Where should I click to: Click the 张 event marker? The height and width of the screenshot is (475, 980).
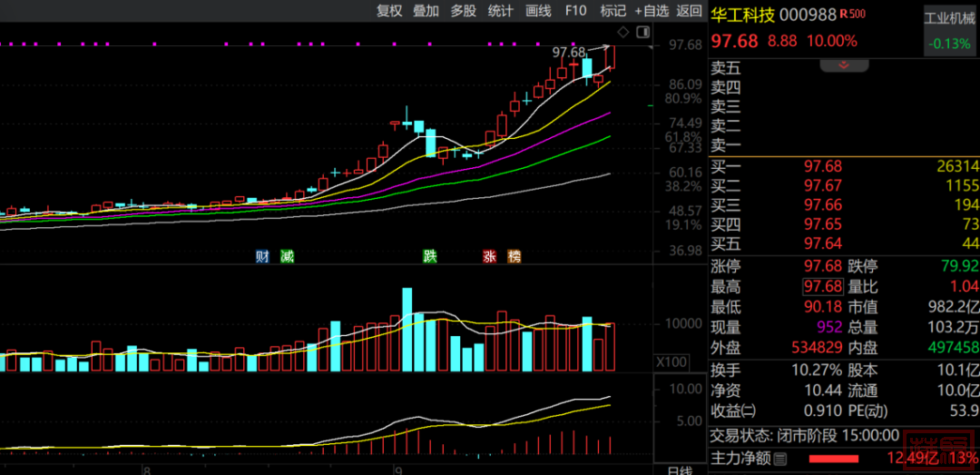490,256
